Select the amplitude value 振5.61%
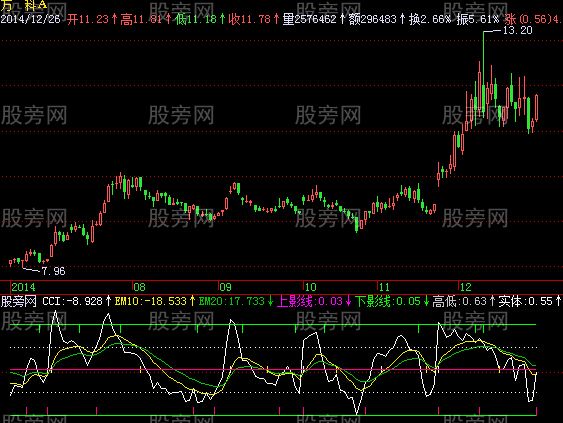Viewport: 563px width, 423px height. [478, 19]
